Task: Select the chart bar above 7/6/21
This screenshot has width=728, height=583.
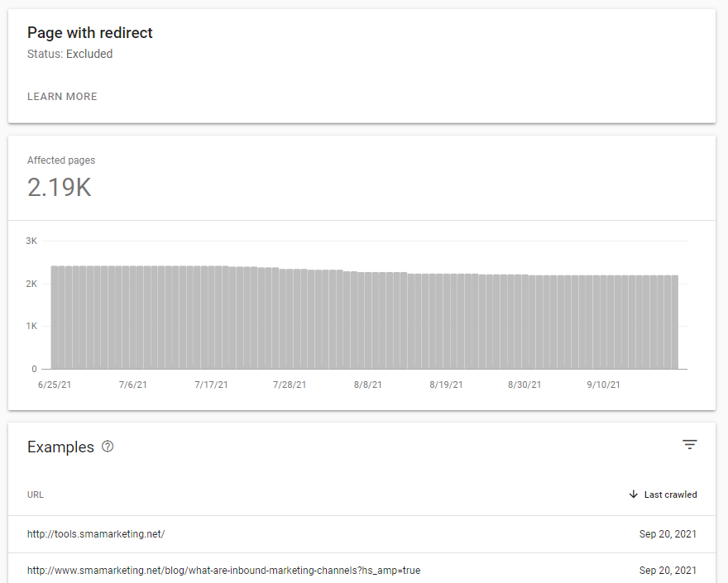Action: click(x=133, y=318)
